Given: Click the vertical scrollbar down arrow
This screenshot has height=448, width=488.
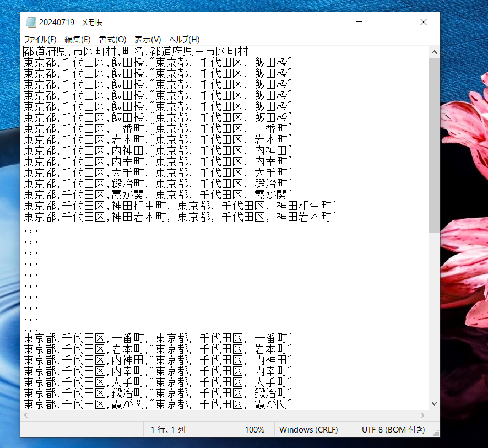Looking at the screenshot, I should click(434, 403).
